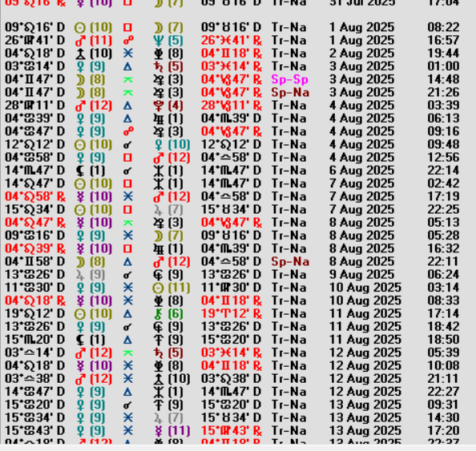
Task: Click time 19:44 on 2 Aug 2025
Action: (443, 54)
